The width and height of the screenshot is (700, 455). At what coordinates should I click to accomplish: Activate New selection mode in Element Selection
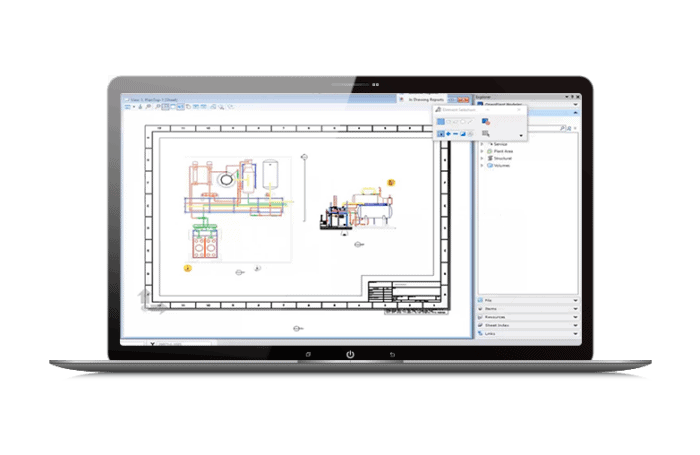pyautogui.click(x=441, y=134)
